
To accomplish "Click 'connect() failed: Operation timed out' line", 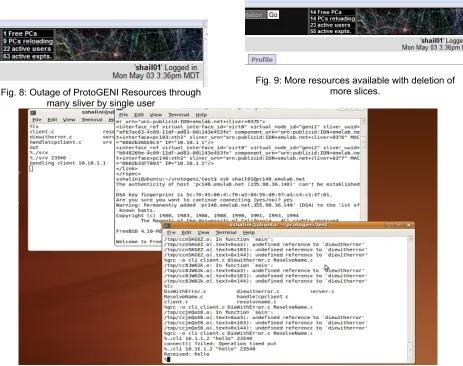I will coord(220,343).
